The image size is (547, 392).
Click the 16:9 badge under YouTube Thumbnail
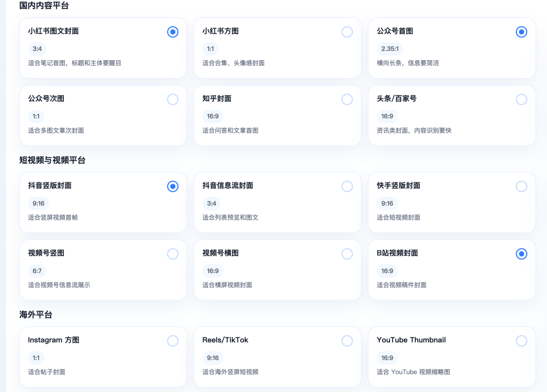coord(387,358)
